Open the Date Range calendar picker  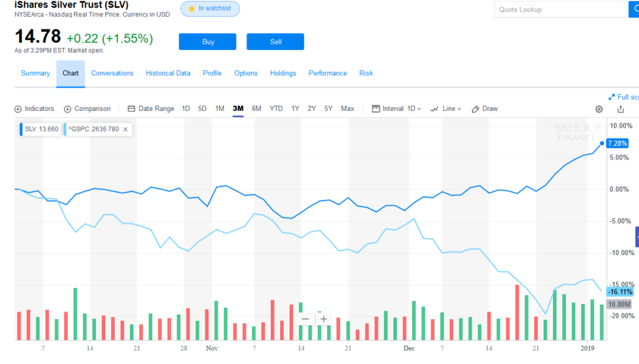click(x=150, y=108)
